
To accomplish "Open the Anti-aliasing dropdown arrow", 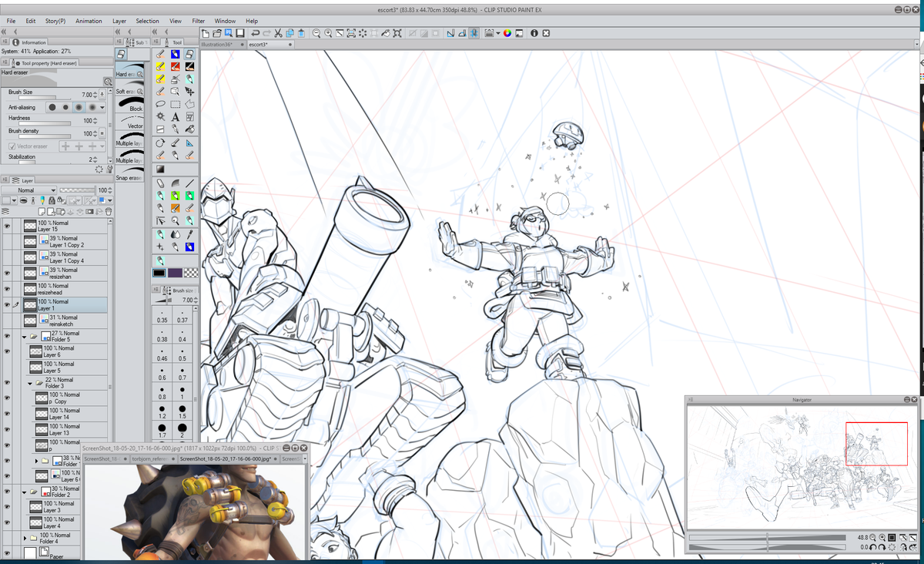I will tap(102, 107).
